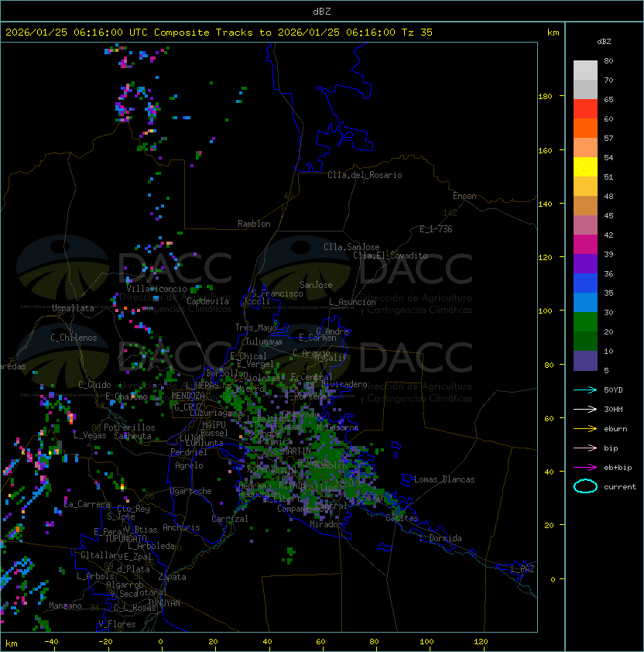Click the 'Villavicencio' map label
This screenshot has width=644, height=652.
coord(156,289)
